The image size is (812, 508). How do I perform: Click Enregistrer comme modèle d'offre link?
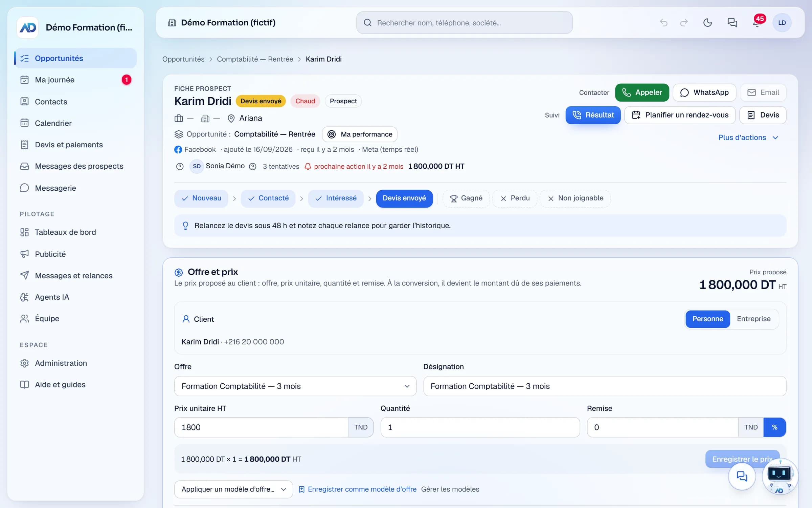[x=358, y=489]
